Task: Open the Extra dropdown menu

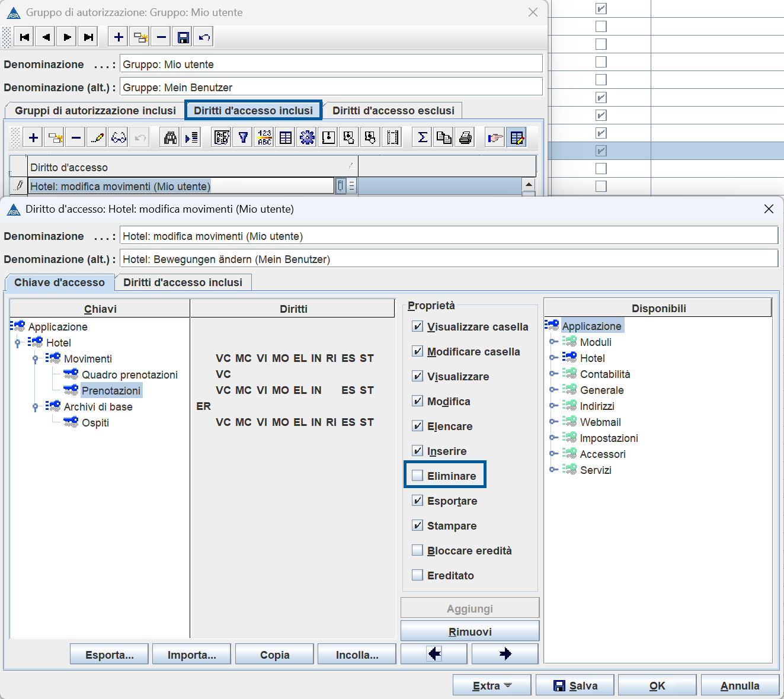Action: 492,685
